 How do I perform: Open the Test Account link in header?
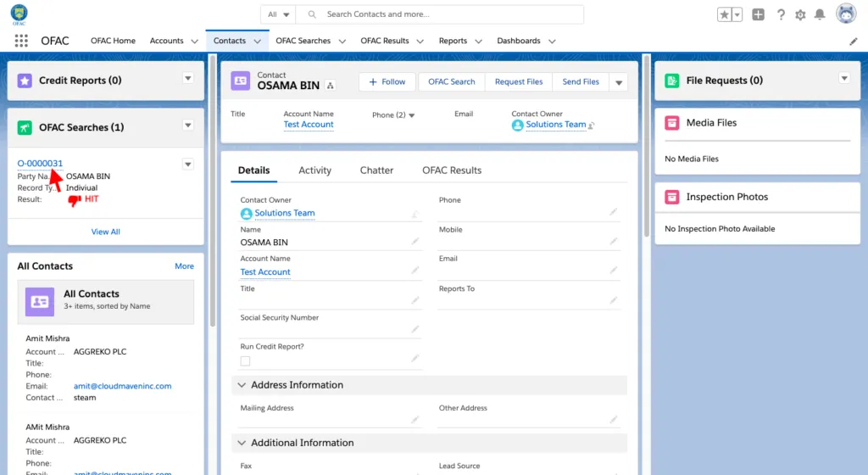point(309,125)
